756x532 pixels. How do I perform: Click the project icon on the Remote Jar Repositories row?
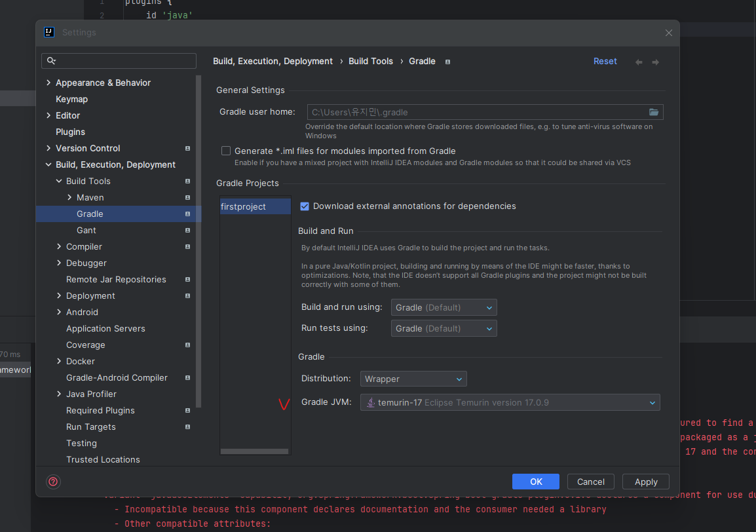187,280
